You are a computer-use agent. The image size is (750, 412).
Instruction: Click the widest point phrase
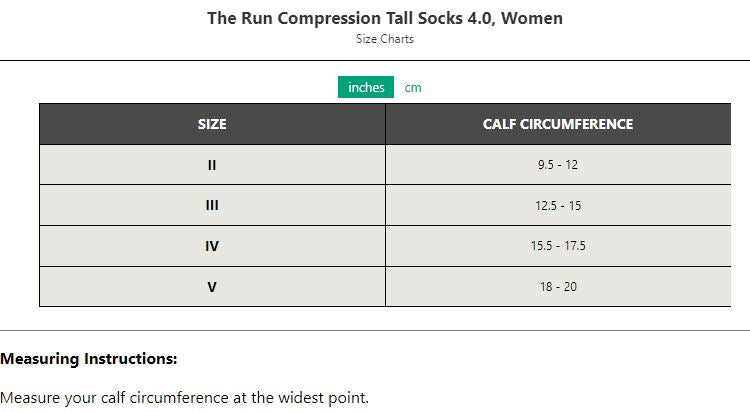[x=323, y=397]
